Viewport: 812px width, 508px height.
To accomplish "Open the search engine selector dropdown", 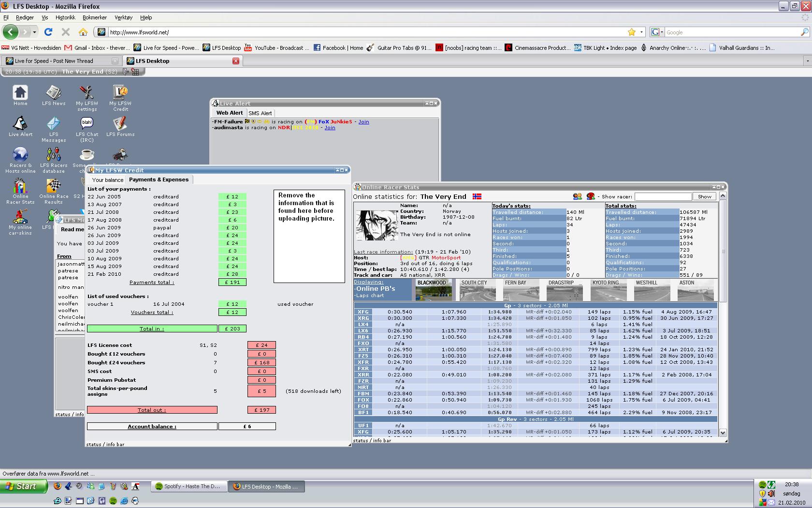I will (657, 32).
